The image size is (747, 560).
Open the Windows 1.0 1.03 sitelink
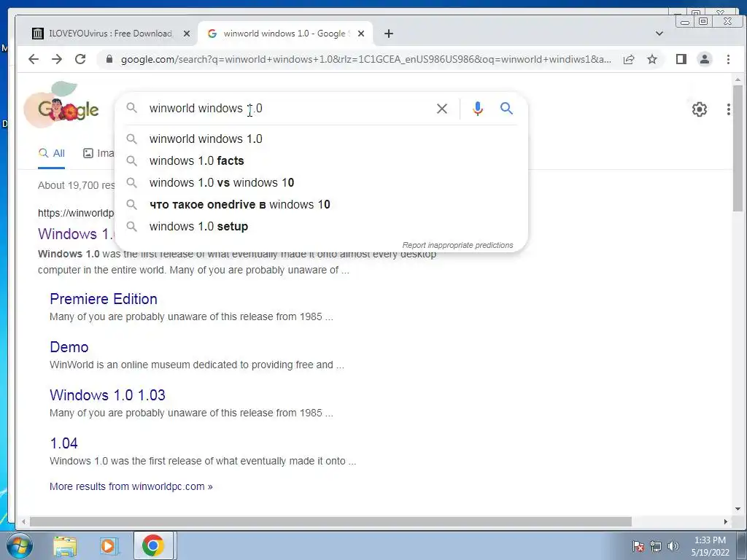107,395
